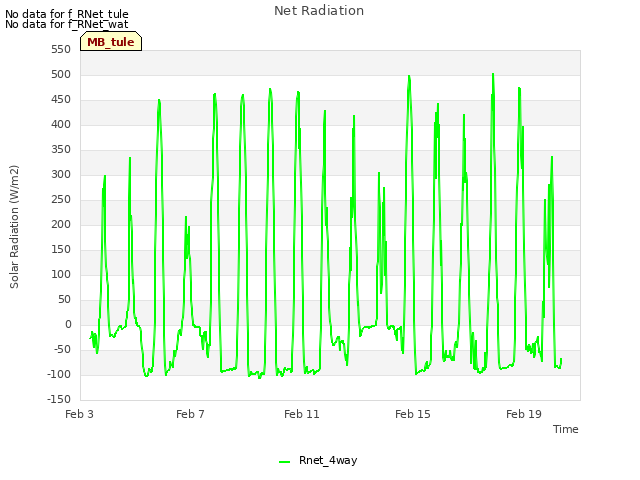The width and height of the screenshot is (640, 480).
Task: Click the 'No data for f_RNet_tule' message
Action: click(x=67, y=14)
